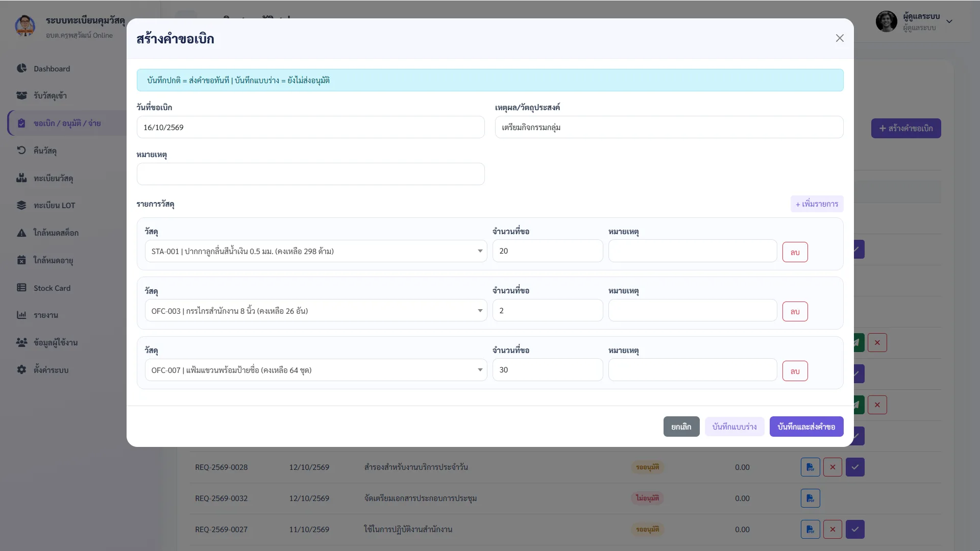
Task: Click red X reject icon for REQ-2569-0028
Action: point(832,467)
